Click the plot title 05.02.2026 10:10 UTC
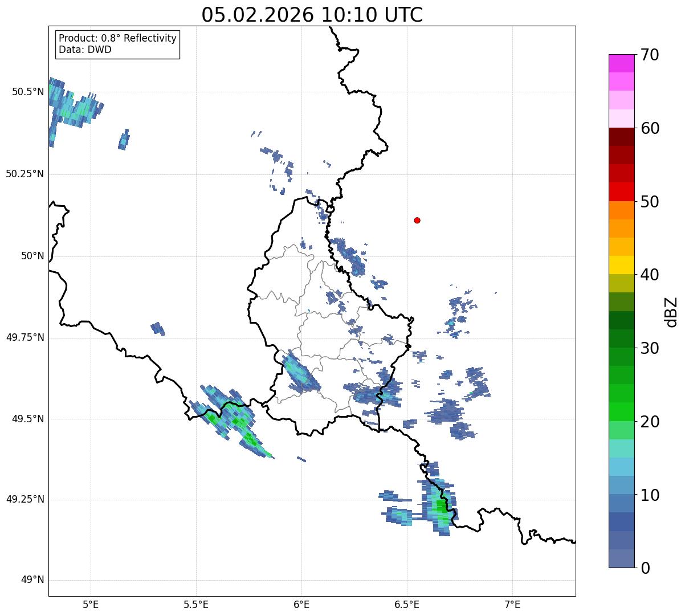The image size is (685, 616). tap(312, 15)
